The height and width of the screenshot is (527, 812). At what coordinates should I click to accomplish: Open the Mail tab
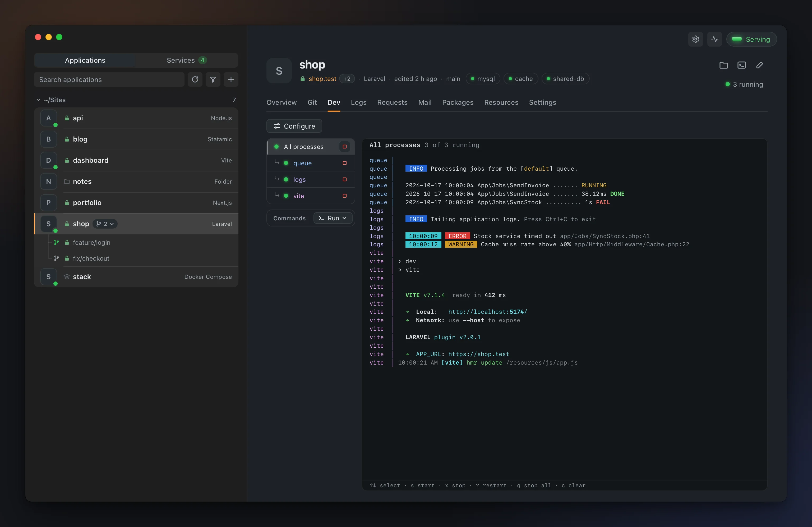point(425,102)
